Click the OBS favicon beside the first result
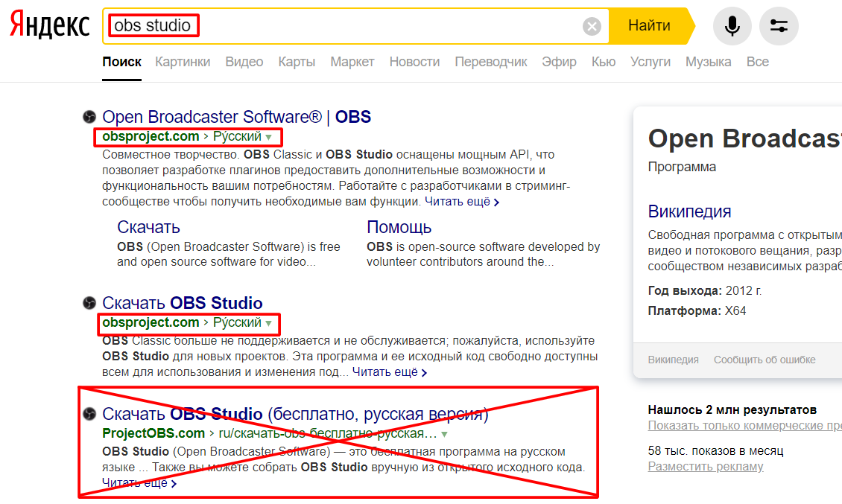The image size is (842, 504). point(88,116)
